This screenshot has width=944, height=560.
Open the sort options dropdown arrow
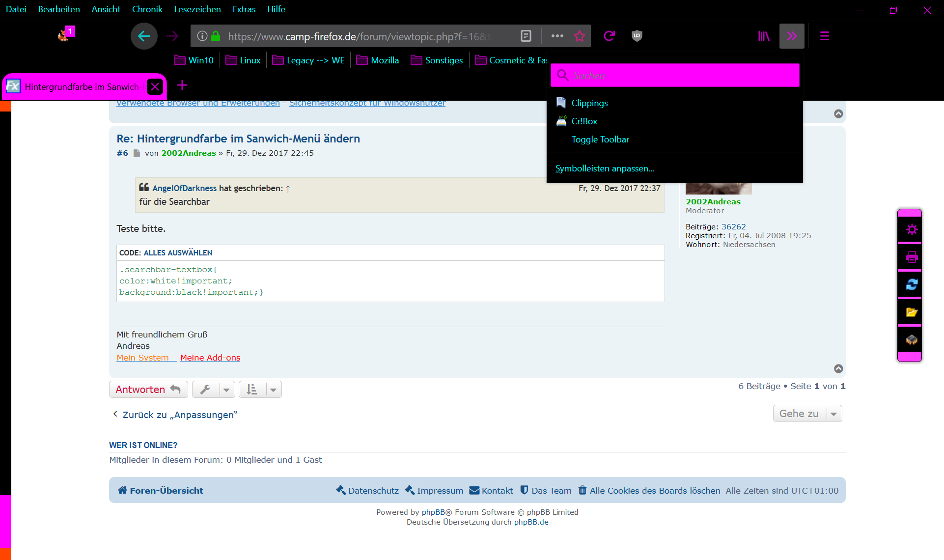273,390
